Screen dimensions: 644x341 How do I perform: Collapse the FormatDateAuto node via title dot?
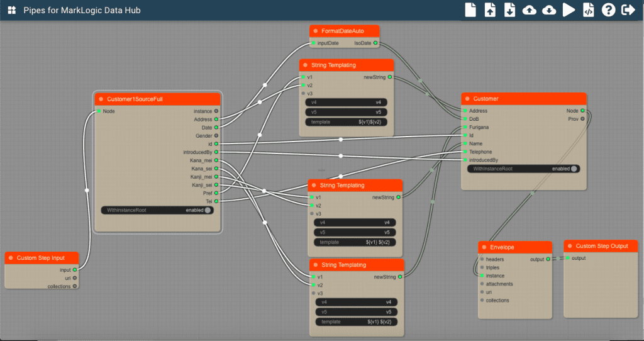point(316,31)
